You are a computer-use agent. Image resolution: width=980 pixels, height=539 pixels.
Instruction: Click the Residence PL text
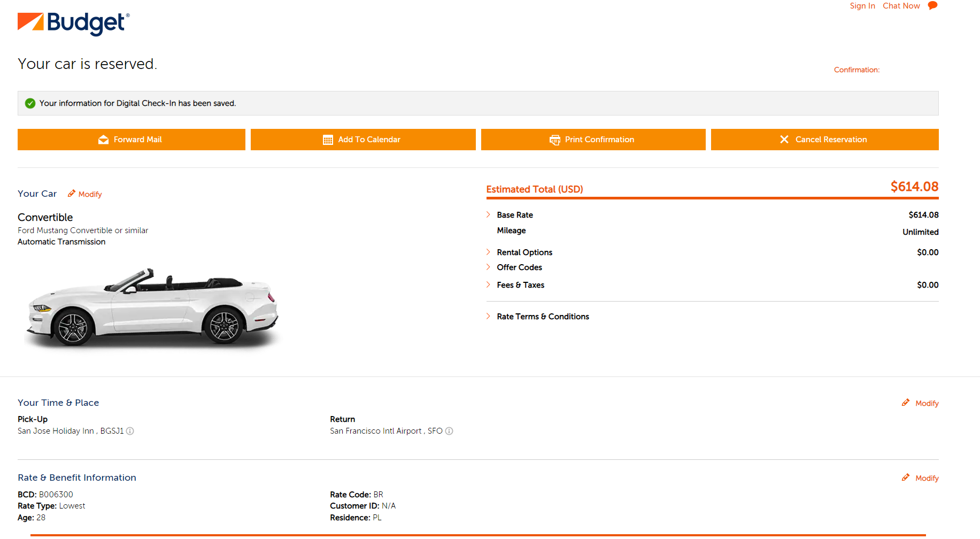(356, 518)
